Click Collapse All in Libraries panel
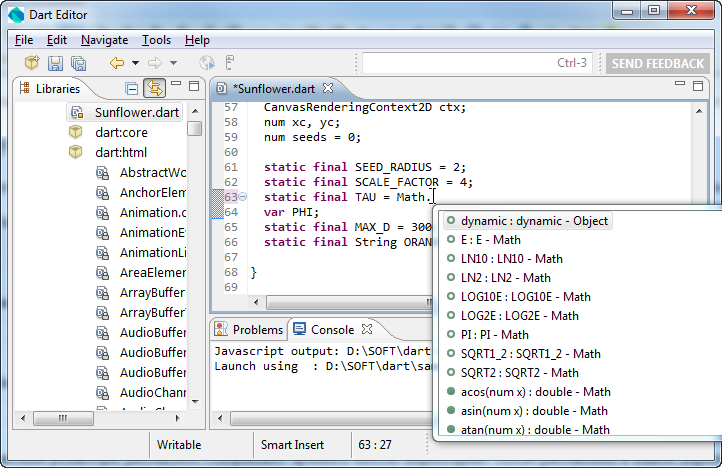Viewport: 722px width, 468px height. click(x=132, y=88)
